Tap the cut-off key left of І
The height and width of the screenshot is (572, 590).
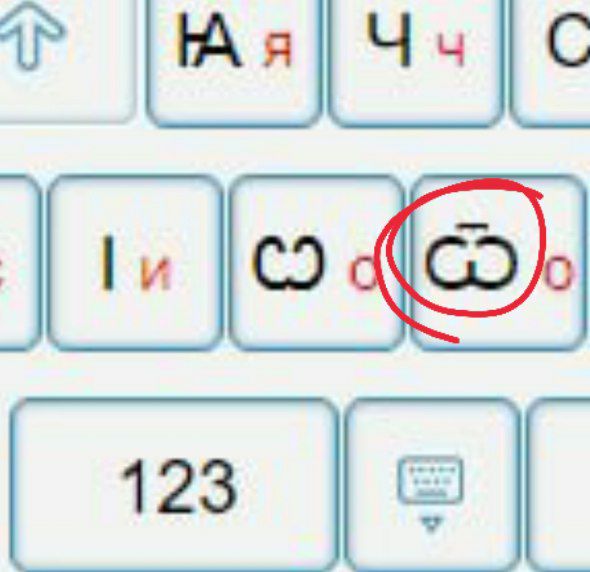tap(19, 263)
